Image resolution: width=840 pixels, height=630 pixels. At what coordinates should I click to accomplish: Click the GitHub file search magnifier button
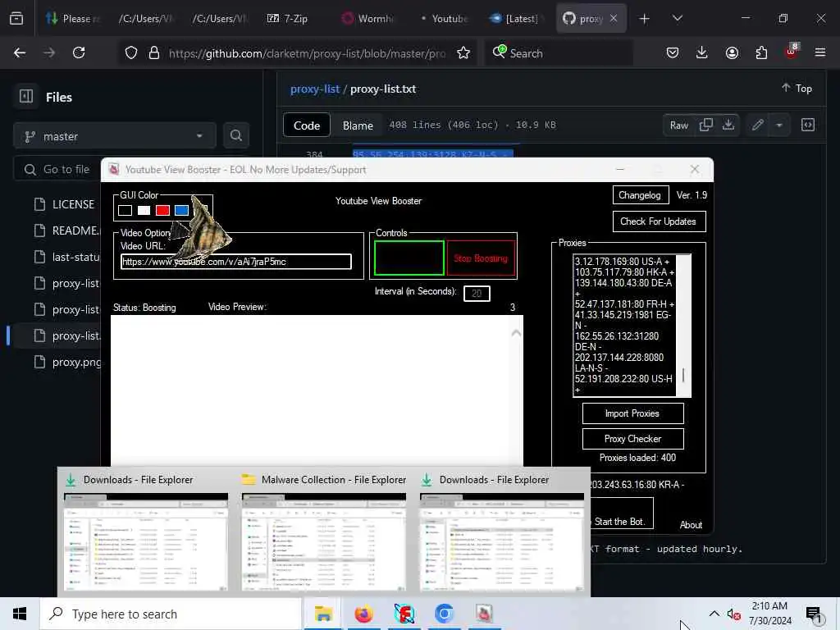pos(235,135)
